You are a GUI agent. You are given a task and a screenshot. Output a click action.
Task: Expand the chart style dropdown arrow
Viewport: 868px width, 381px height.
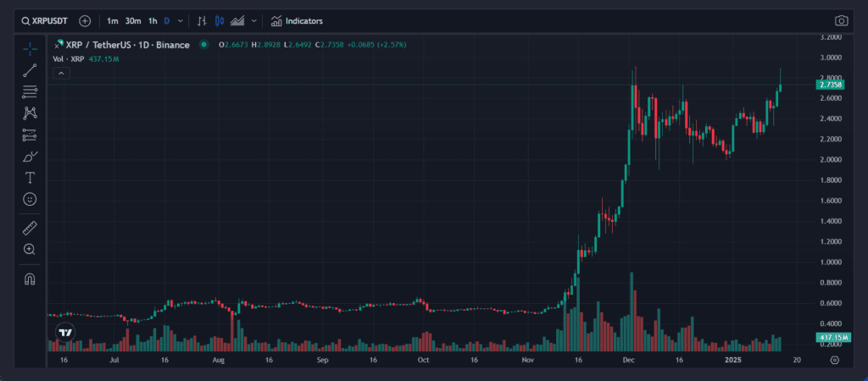253,21
